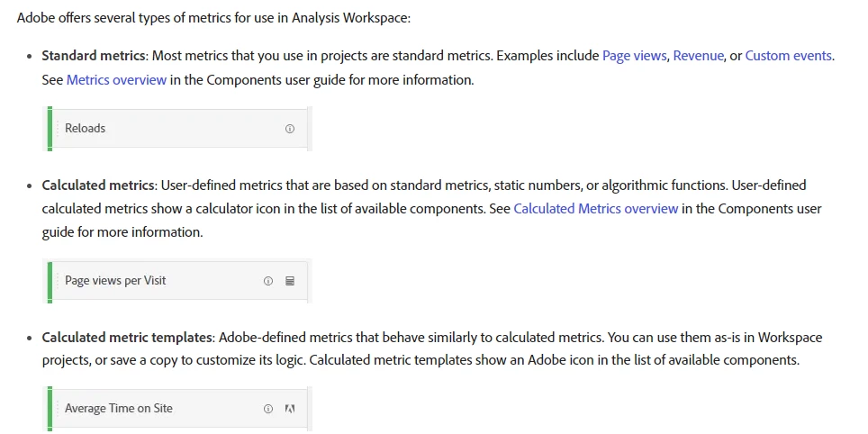This screenshot has width=868, height=434.
Task: Open info icon for Average Time on Site
Action: coord(268,409)
